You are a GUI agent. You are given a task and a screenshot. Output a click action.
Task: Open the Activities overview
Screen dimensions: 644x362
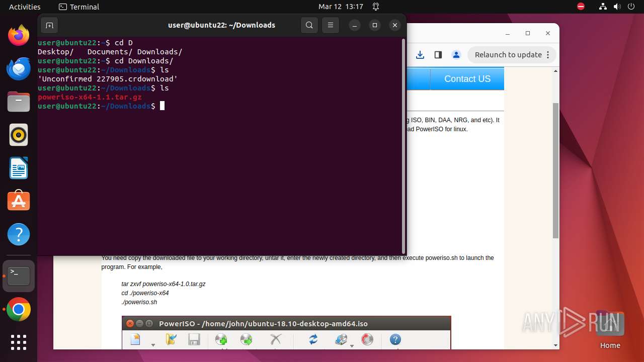coord(25,7)
